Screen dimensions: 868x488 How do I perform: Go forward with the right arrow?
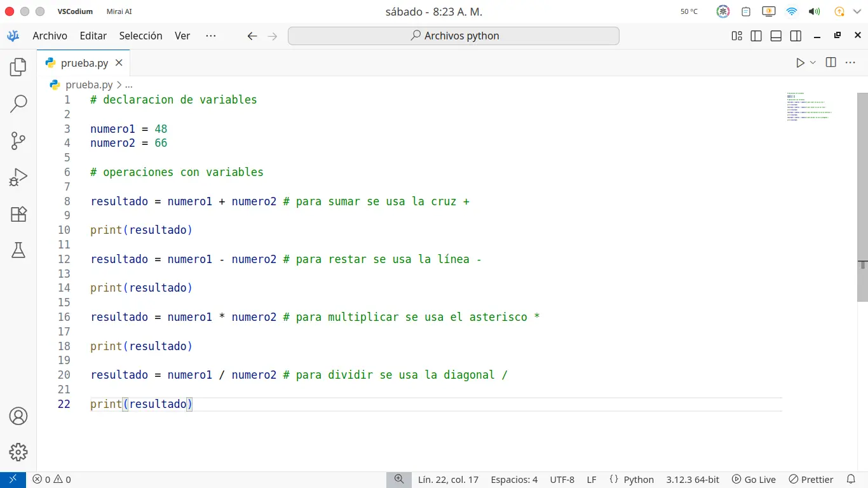273,36
